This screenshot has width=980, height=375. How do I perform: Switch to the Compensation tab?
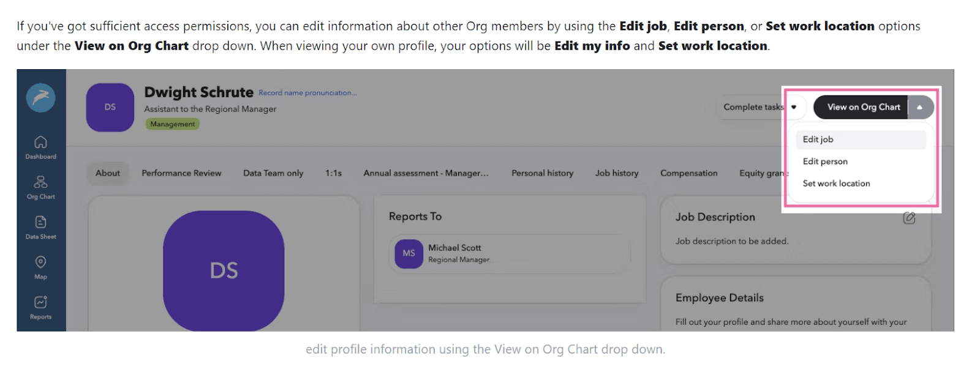point(688,173)
